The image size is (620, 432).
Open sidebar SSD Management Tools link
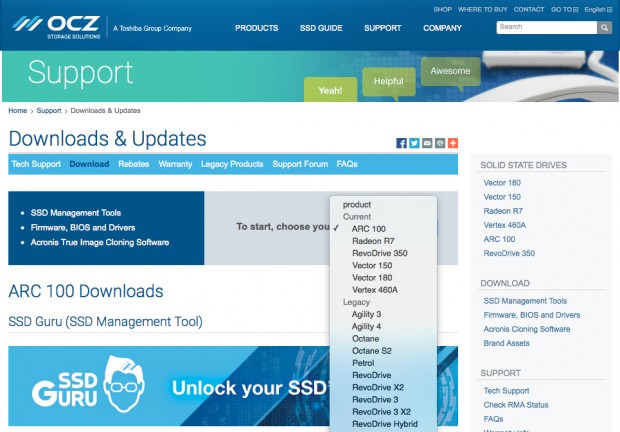(525, 301)
